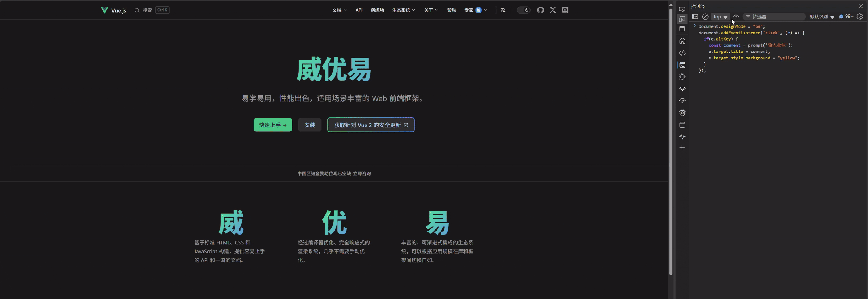Click the designMode line in console
868x299 pixels.
click(x=732, y=26)
